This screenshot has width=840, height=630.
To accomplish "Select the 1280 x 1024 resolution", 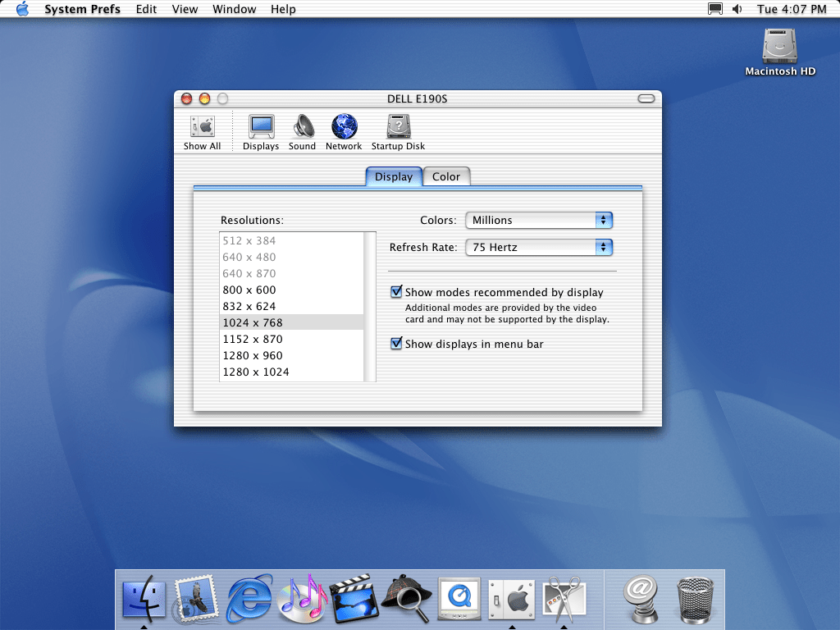I will tap(256, 372).
